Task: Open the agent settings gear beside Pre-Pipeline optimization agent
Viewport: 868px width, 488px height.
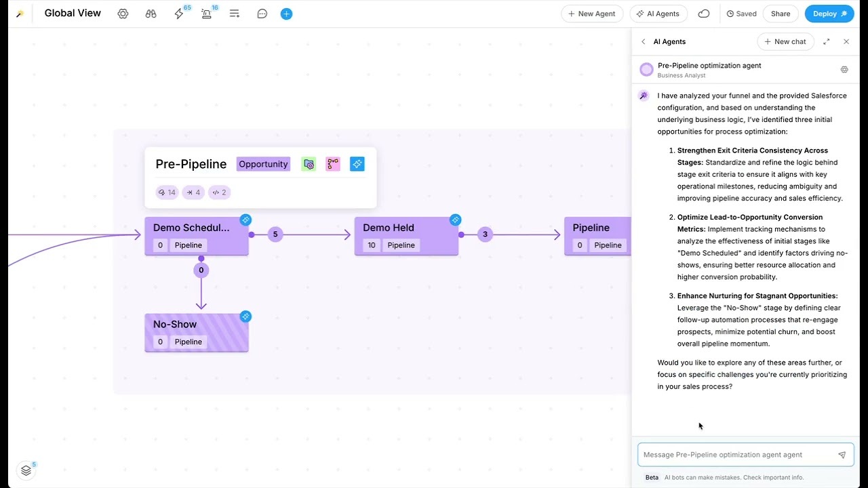Action: tap(844, 69)
